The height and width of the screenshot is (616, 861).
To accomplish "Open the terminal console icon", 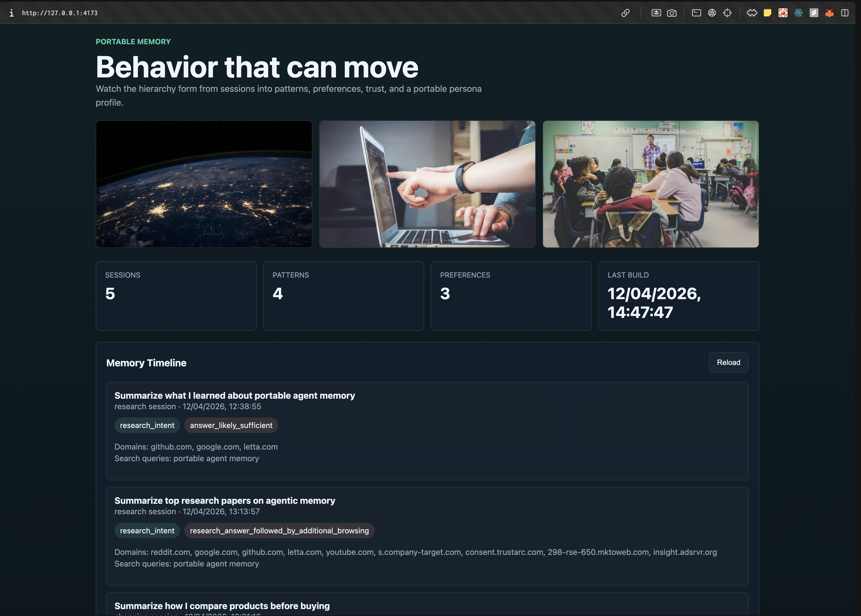I will 696,13.
